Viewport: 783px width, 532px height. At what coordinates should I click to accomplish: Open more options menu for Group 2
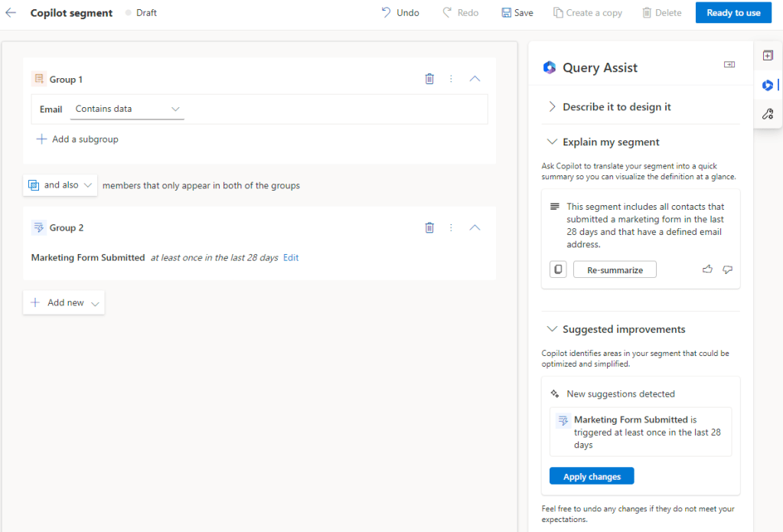click(451, 227)
